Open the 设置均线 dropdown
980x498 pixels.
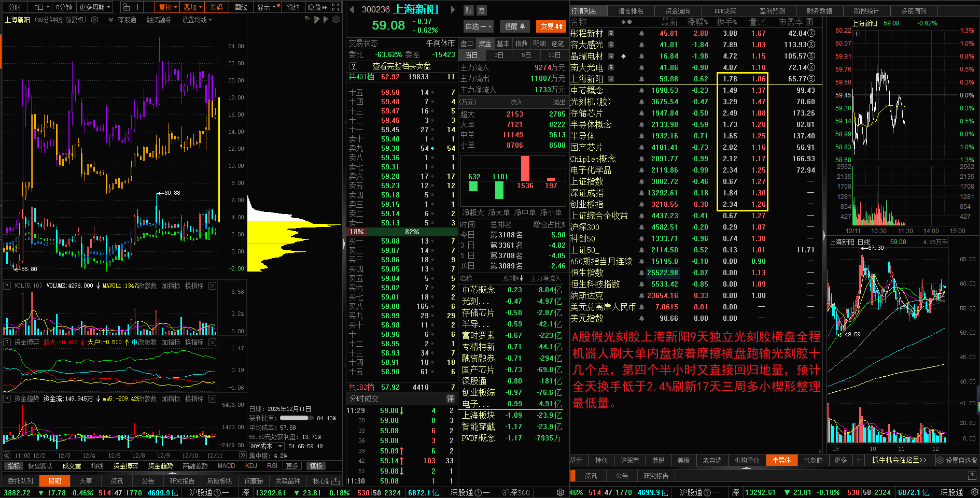[197, 20]
